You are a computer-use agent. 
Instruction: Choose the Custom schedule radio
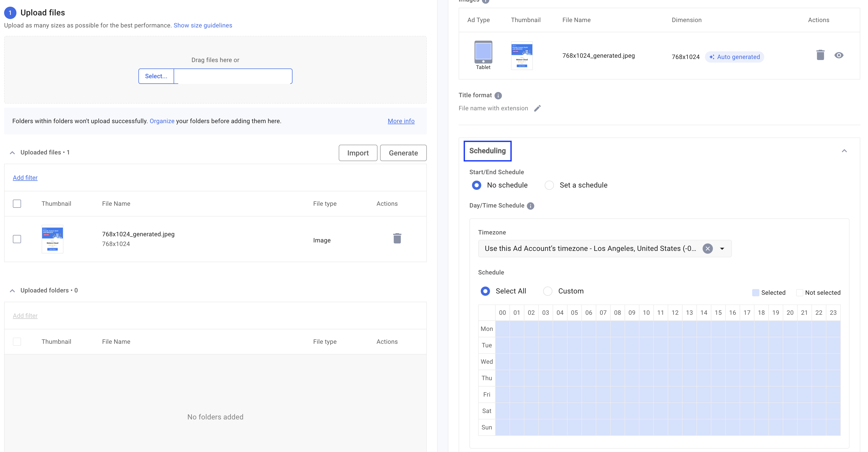548,291
